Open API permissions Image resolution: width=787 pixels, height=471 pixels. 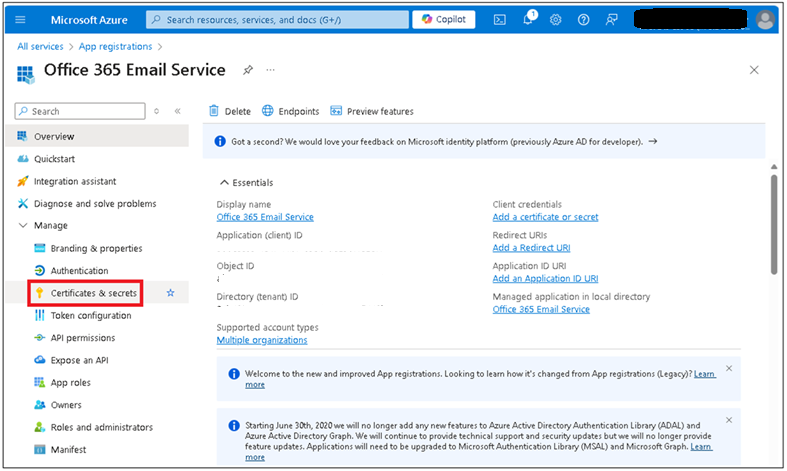point(83,338)
